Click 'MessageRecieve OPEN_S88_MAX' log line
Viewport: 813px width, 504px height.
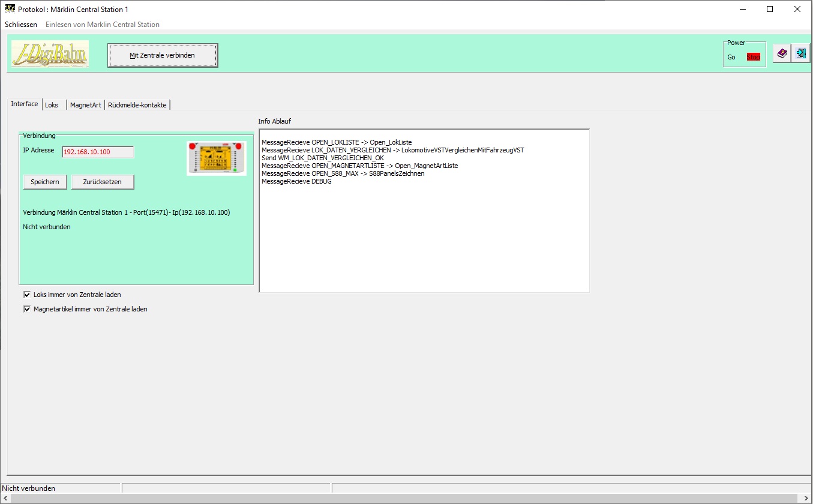tap(343, 173)
